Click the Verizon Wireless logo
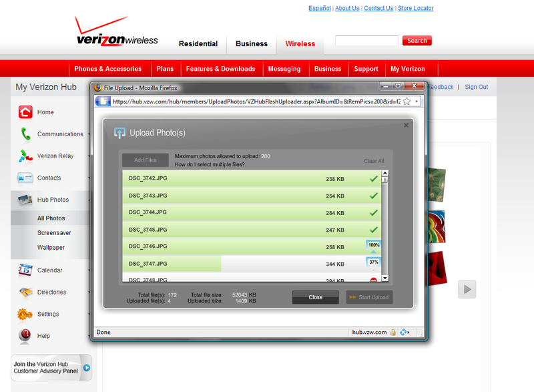534x392 pixels. tap(116, 31)
